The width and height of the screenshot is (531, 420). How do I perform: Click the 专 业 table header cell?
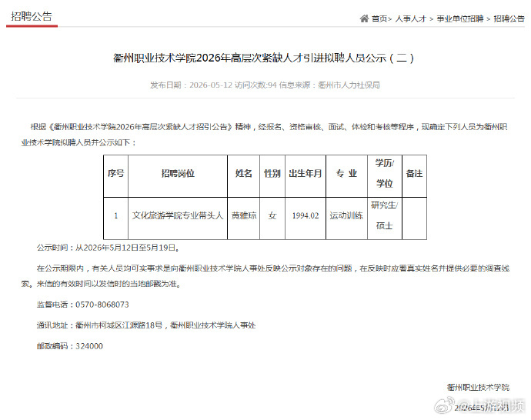[346, 176]
